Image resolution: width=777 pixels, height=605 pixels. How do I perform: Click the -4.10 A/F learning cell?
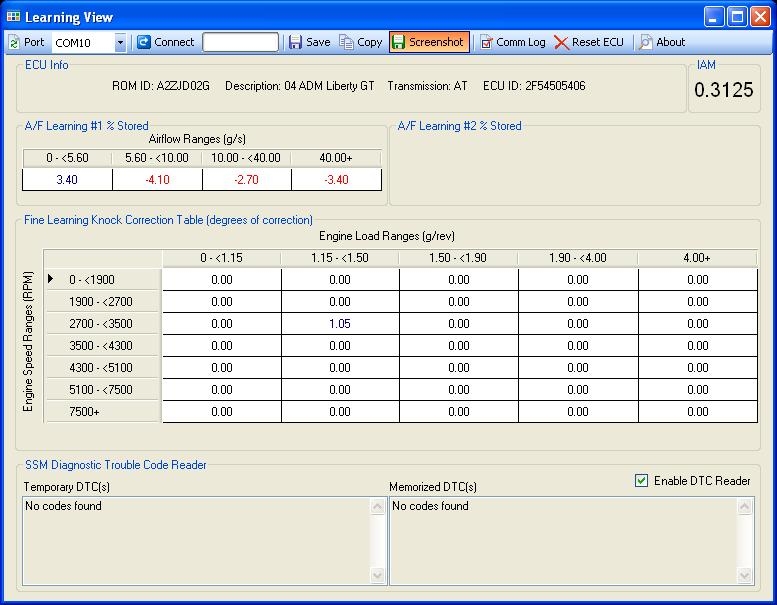pyautogui.click(x=158, y=179)
